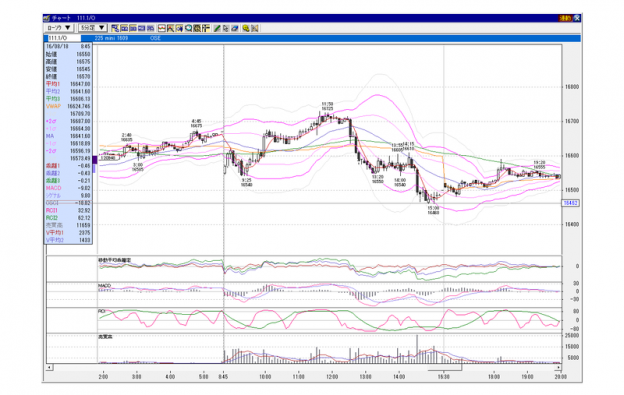Screen dimensions: 624x395
Task: Toggle the 連動 link button in title bar
Action: click(x=565, y=18)
